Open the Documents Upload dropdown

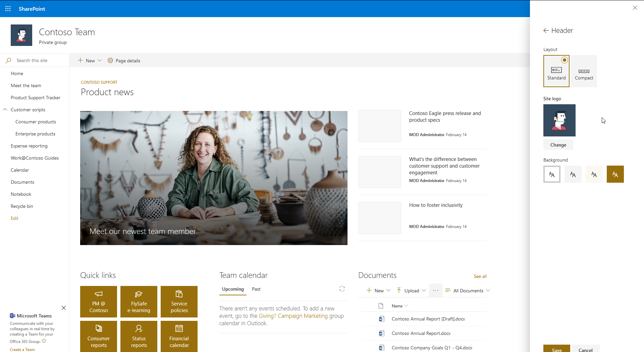point(411,291)
